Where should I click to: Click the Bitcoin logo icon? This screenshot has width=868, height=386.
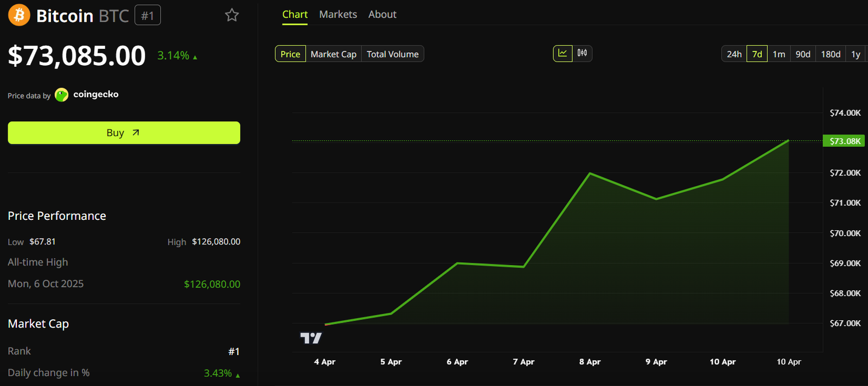pyautogui.click(x=19, y=15)
